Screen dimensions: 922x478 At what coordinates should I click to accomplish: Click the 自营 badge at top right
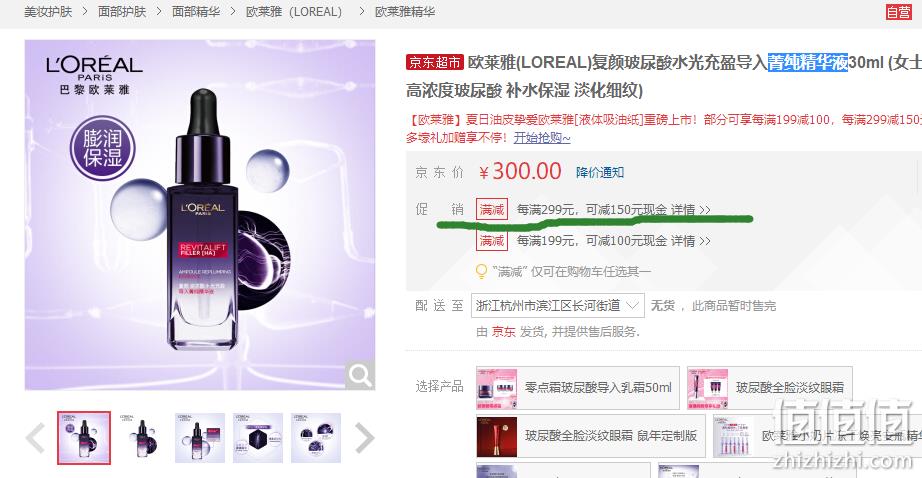pyautogui.click(x=898, y=12)
